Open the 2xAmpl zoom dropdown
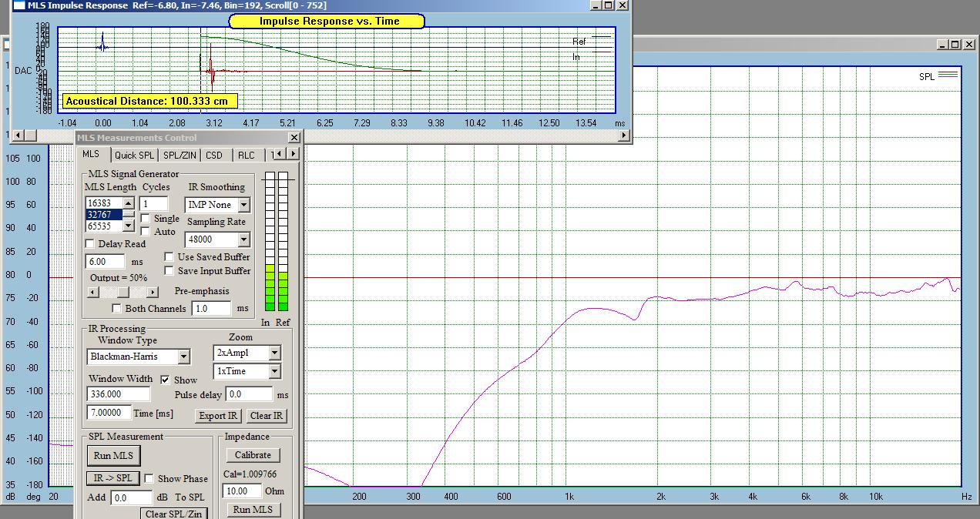 pyautogui.click(x=274, y=353)
